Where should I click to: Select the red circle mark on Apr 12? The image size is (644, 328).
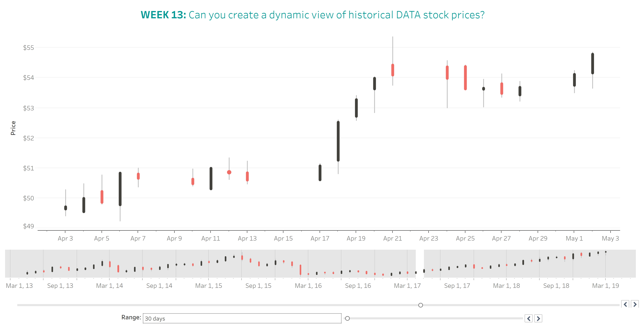click(x=229, y=172)
